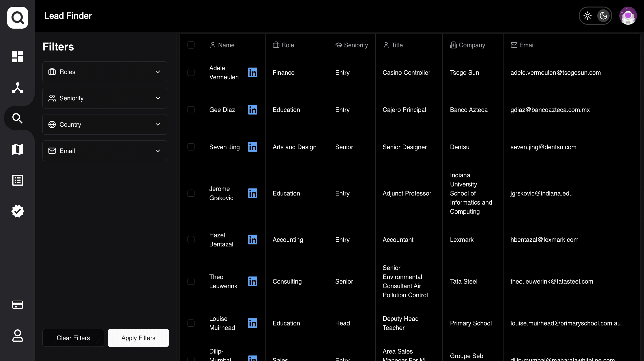This screenshot has width=644, height=361.
Task: Open the list view sidebar icon
Action: tap(17, 180)
